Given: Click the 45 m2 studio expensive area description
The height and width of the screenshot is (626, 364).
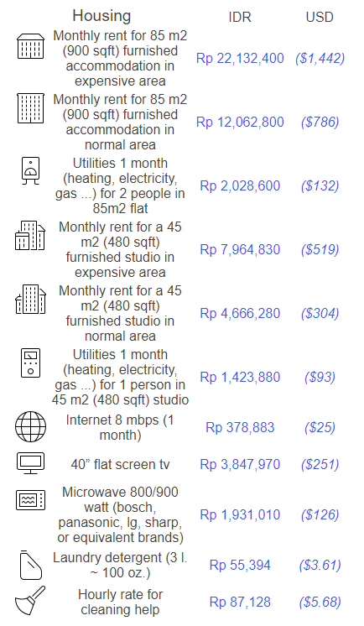Looking at the screenshot, I should coord(120,249).
